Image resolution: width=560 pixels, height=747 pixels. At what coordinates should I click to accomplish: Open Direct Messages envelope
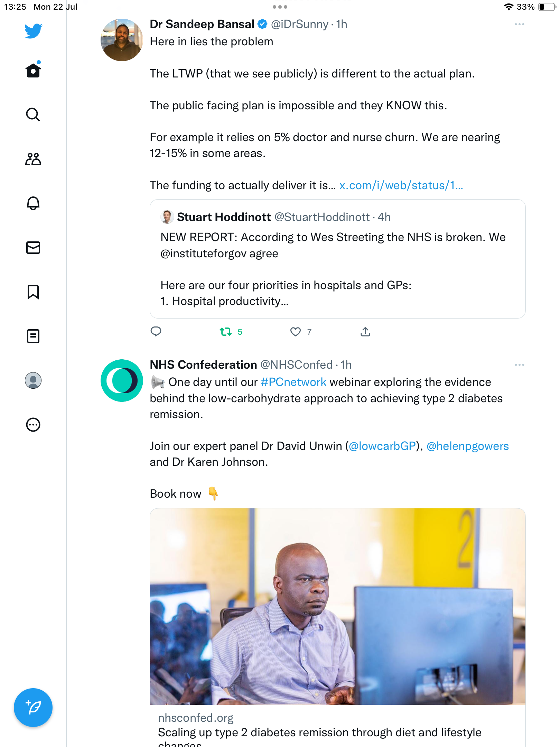[x=33, y=248]
